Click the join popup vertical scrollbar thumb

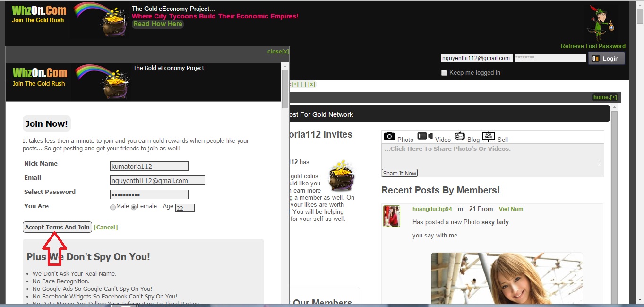pyautogui.click(x=285, y=90)
